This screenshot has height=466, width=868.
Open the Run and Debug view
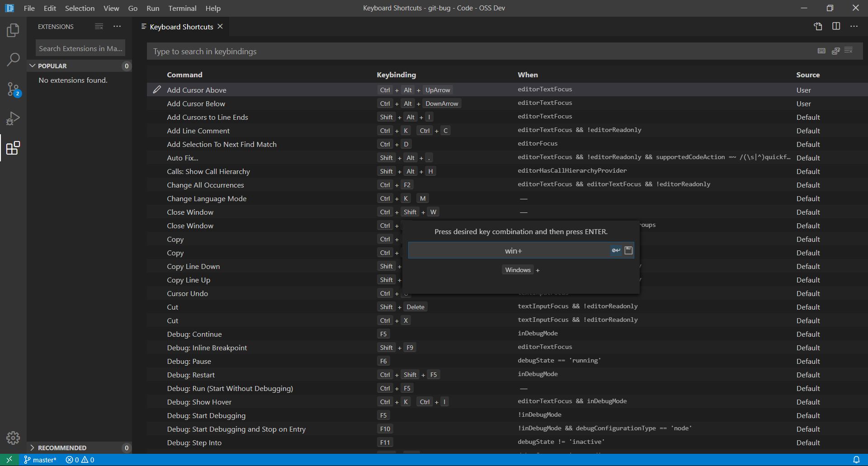pyautogui.click(x=13, y=118)
